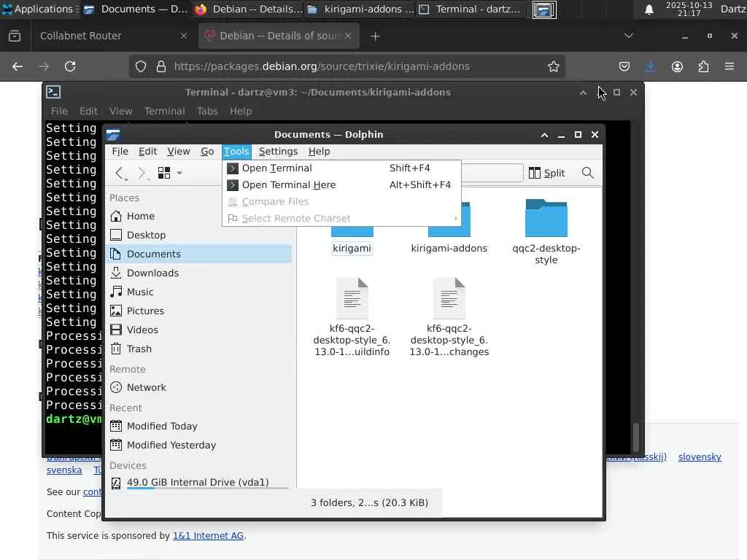Open Pictures in Places panel
The image size is (747, 560).
198,311
